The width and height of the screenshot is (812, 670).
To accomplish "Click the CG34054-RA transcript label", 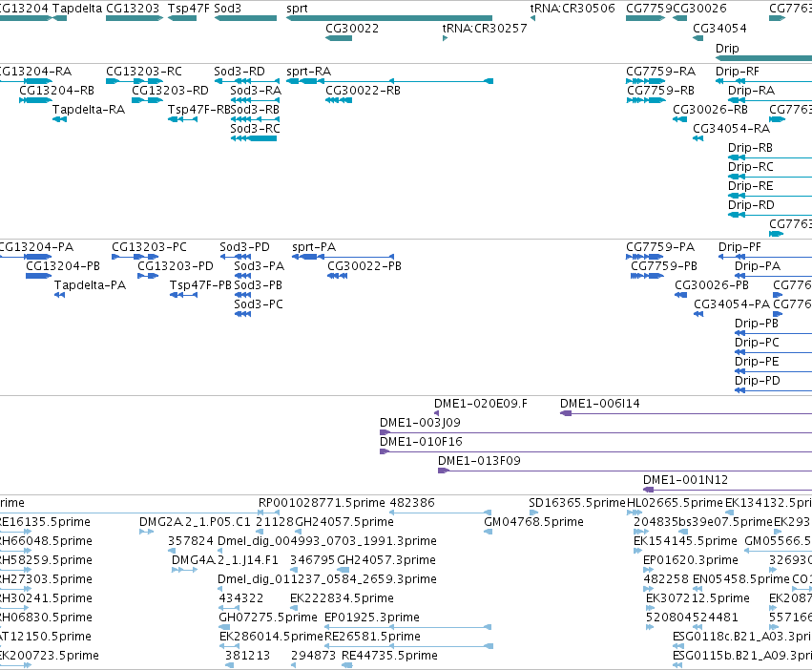I will [731, 129].
